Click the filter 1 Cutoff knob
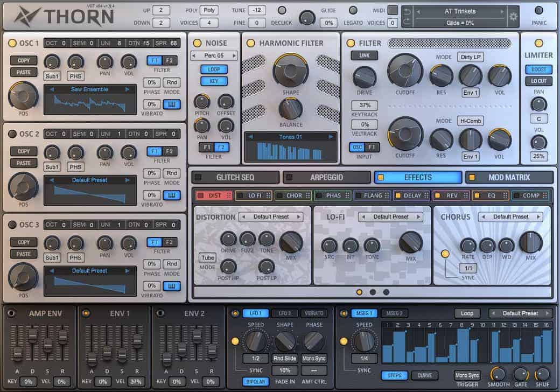The image size is (560, 392). 405,71
